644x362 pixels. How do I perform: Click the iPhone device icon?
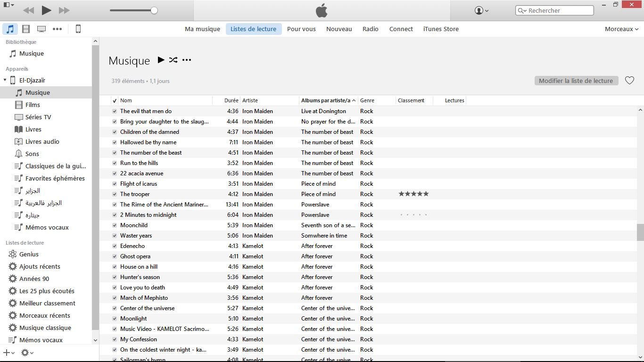(78, 29)
